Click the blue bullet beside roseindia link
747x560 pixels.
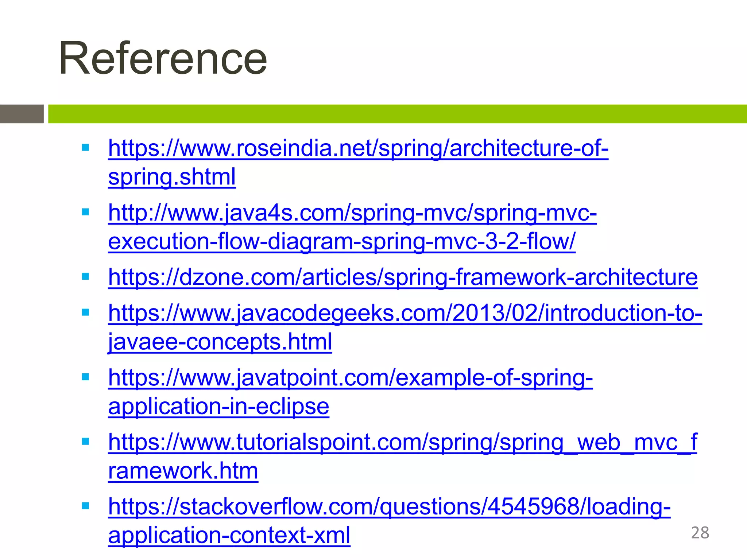click(86, 148)
